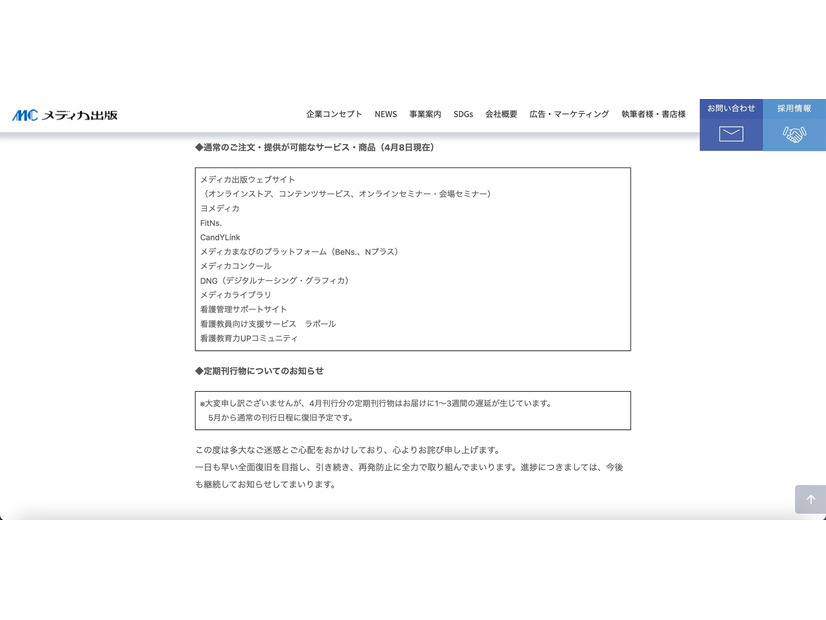
Task: Open 執筆者様・書店様 from the navigation
Action: pos(651,114)
